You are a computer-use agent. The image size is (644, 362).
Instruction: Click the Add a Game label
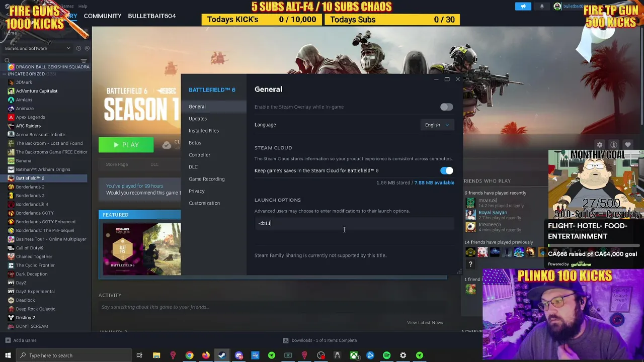click(x=25, y=340)
